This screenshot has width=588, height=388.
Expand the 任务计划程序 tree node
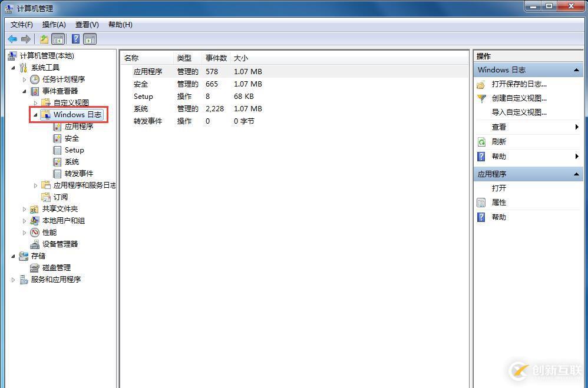pyautogui.click(x=24, y=79)
